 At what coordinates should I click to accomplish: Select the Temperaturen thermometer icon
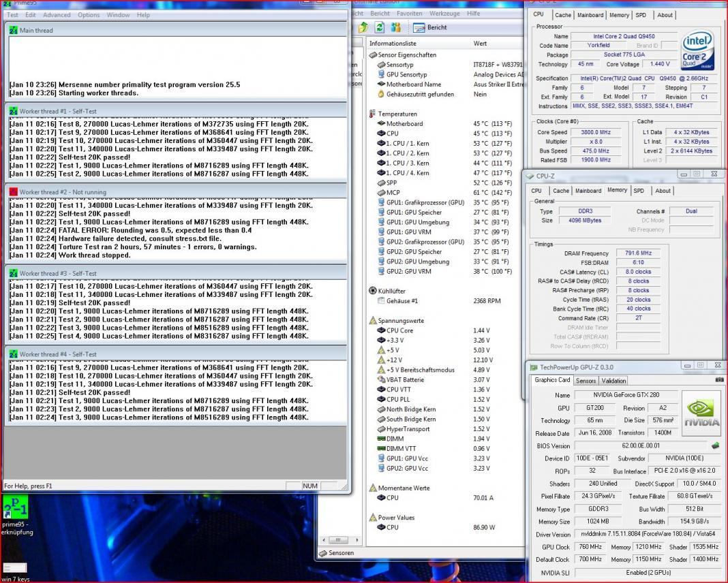click(x=372, y=114)
